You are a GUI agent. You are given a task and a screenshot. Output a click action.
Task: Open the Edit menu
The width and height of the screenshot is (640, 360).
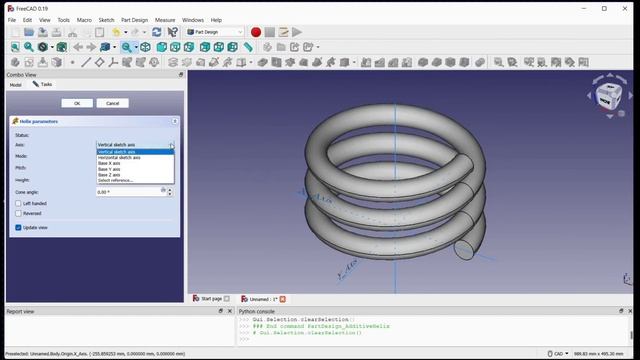(x=27, y=20)
